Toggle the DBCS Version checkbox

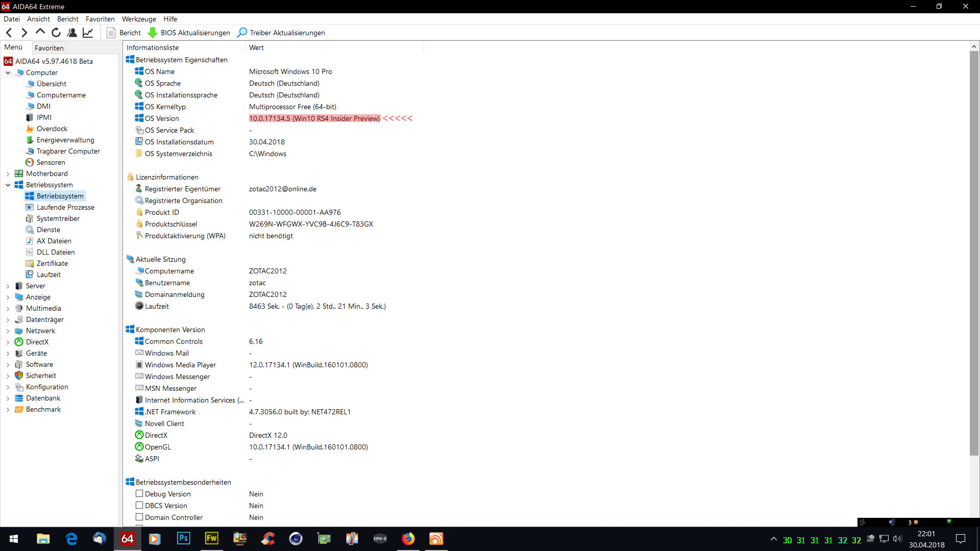pos(139,506)
